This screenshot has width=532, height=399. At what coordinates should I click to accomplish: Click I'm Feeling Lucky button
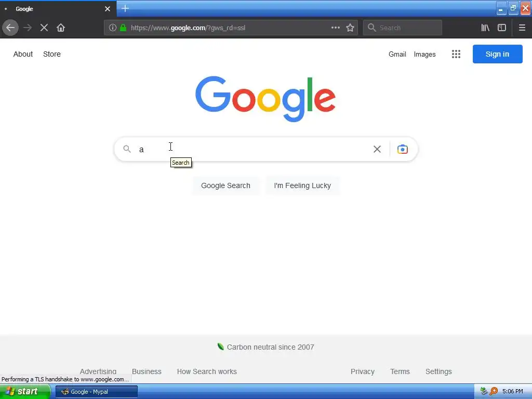[x=302, y=185]
